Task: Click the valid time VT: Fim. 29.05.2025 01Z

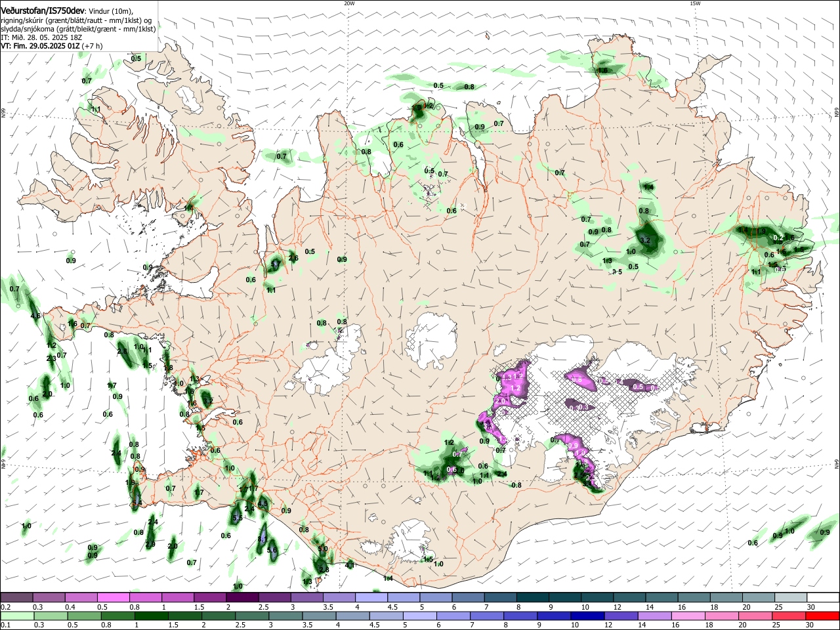Action: click(x=40, y=46)
